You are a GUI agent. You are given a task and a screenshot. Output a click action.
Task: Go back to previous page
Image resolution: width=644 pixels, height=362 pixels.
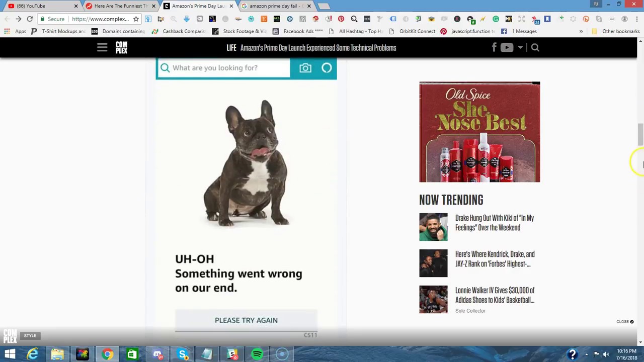click(x=7, y=19)
